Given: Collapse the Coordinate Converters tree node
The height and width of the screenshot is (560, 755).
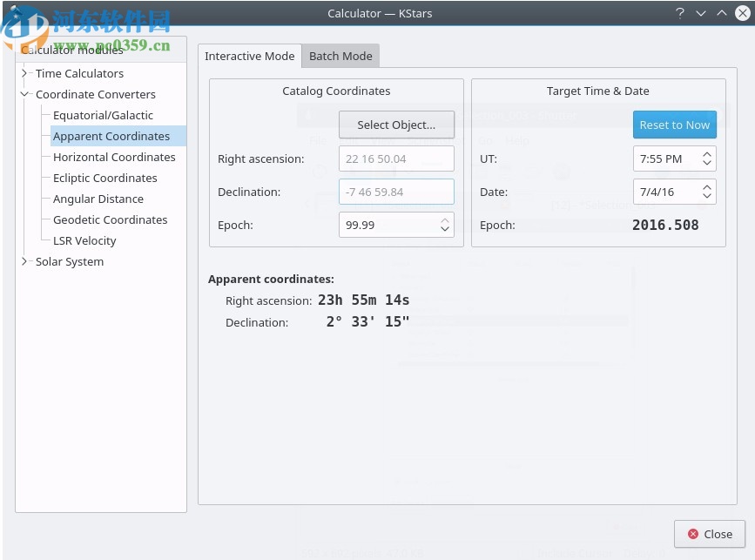Looking at the screenshot, I should tap(24, 94).
